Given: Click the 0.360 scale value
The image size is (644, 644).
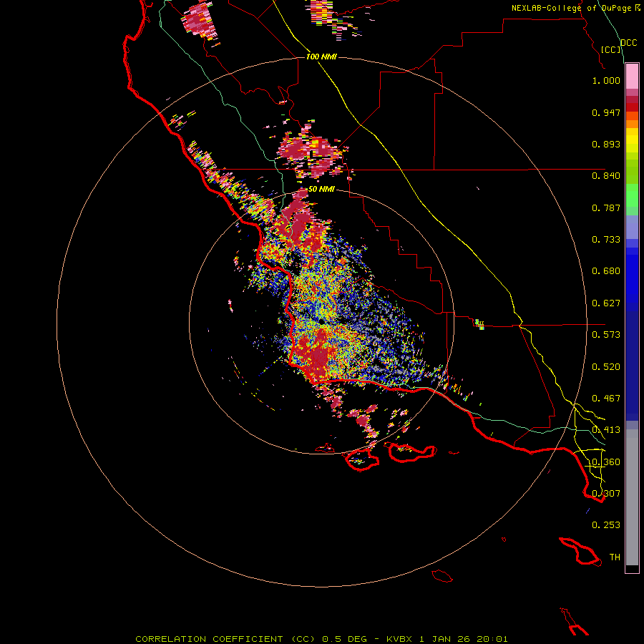Looking at the screenshot, I should point(606,462).
